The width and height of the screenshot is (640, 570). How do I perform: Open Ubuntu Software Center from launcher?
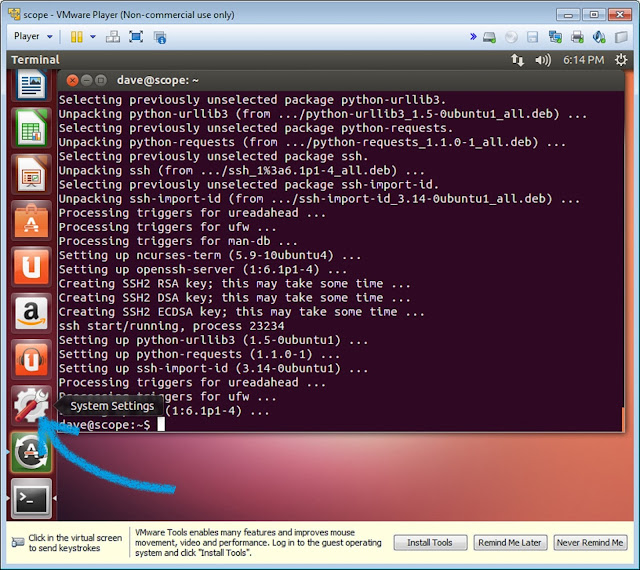point(31,221)
